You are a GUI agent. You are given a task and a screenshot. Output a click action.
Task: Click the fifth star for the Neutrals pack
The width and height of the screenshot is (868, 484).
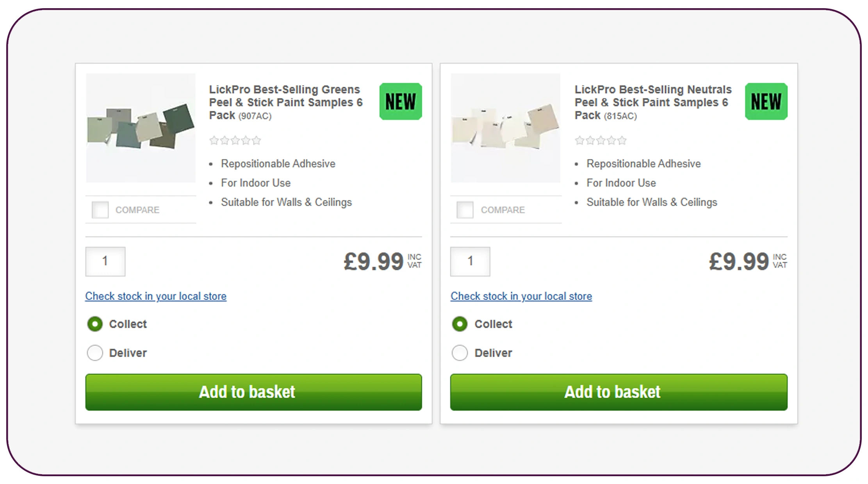click(x=622, y=141)
